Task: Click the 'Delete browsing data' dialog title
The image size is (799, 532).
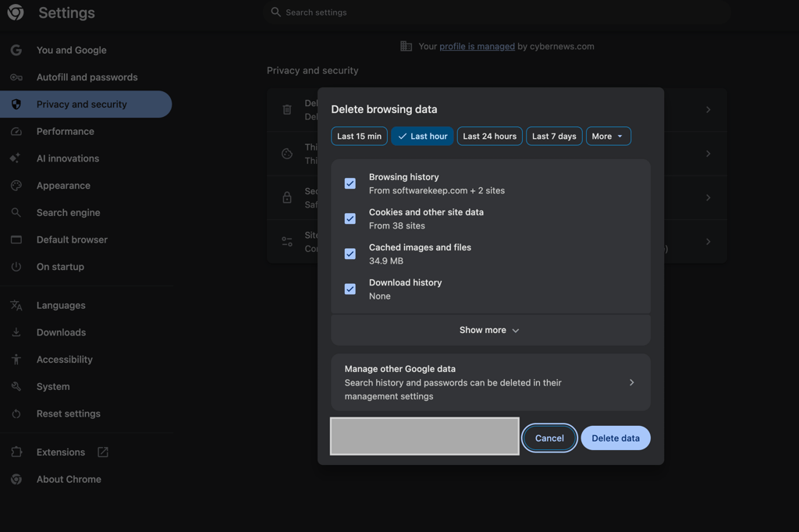Action: 384,109
